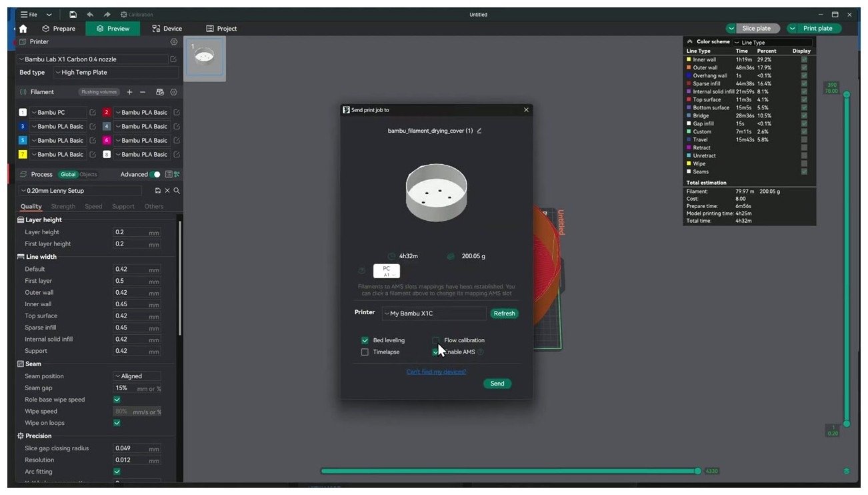Viewport: 868px width, 495px height.
Task: Click the Enable AMS help question icon
Action: coord(481,352)
